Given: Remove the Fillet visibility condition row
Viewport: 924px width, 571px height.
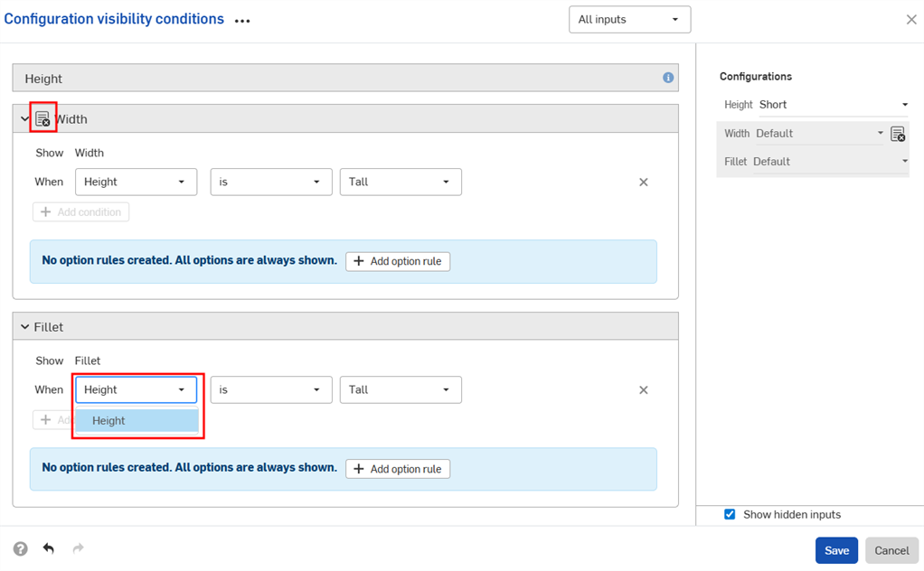Looking at the screenshot, I should coord(644,390).
